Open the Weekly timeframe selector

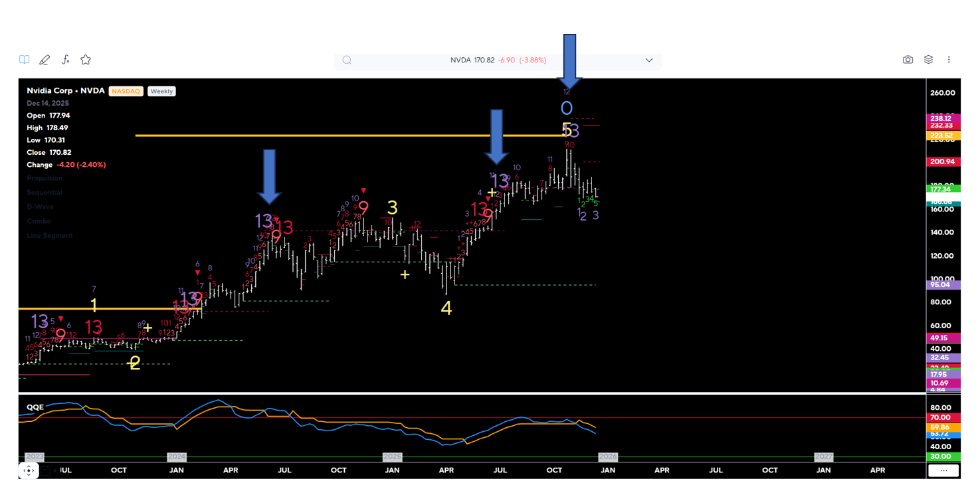click(x=161, y=91)
